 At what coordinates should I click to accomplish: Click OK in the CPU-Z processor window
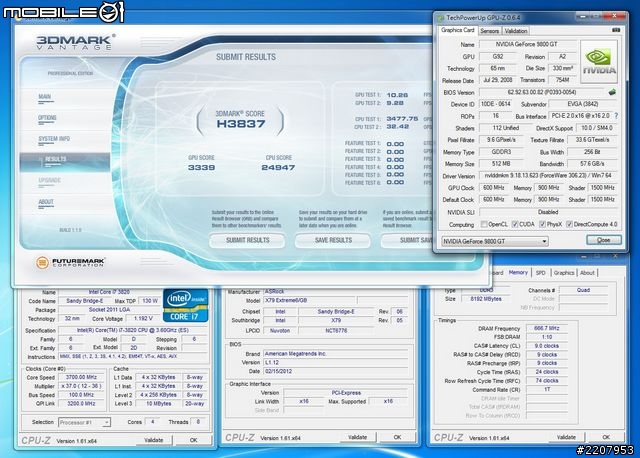pyautogui.click(x=193, y=440)
